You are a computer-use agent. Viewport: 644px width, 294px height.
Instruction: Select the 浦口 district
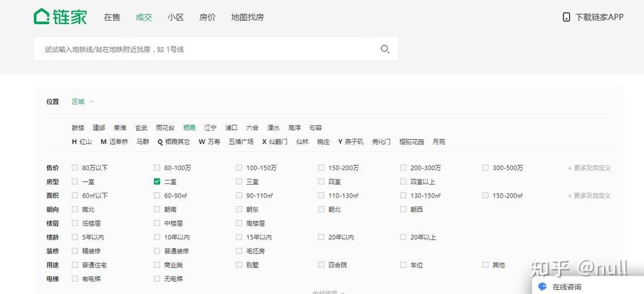(231, 128)
